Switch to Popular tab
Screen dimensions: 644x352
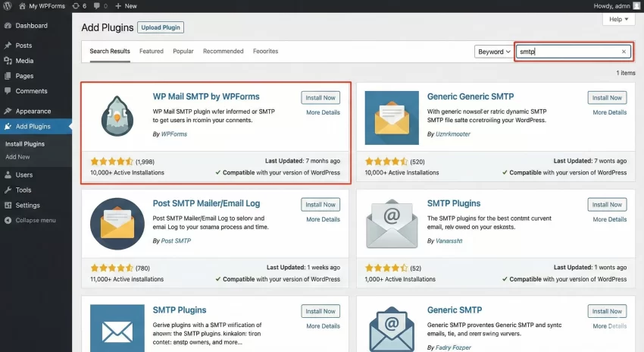(183, 52)
